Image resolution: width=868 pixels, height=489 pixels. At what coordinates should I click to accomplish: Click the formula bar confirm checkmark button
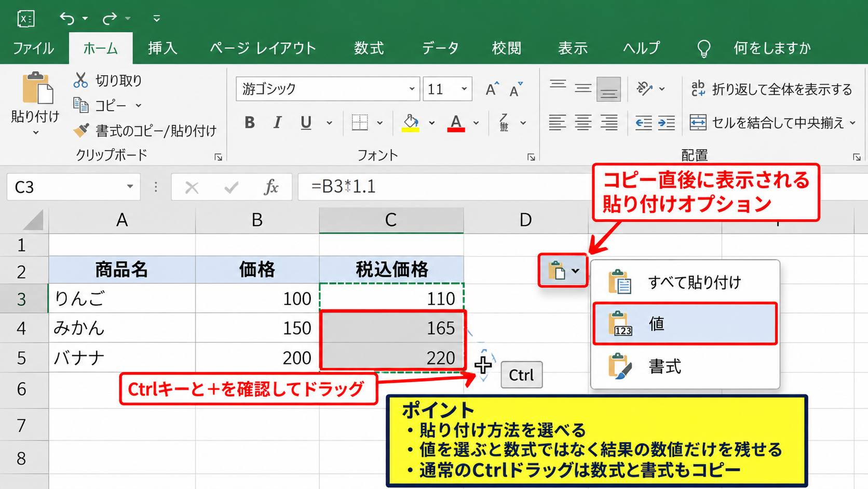point(232,187)
